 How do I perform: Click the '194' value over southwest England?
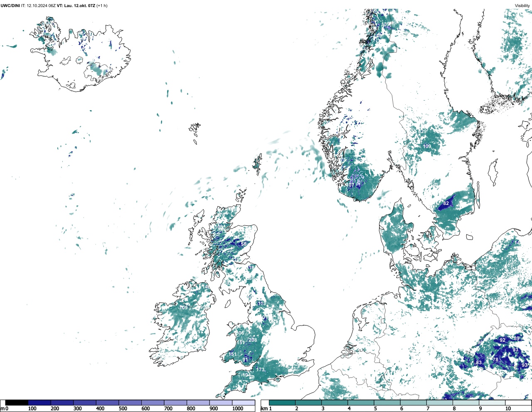246,375
